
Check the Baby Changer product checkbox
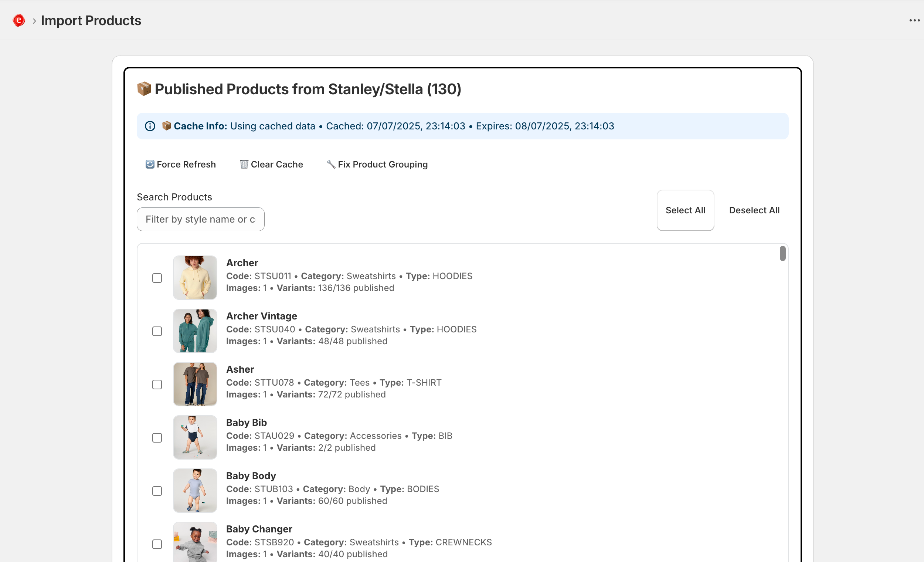click(157, 544)
